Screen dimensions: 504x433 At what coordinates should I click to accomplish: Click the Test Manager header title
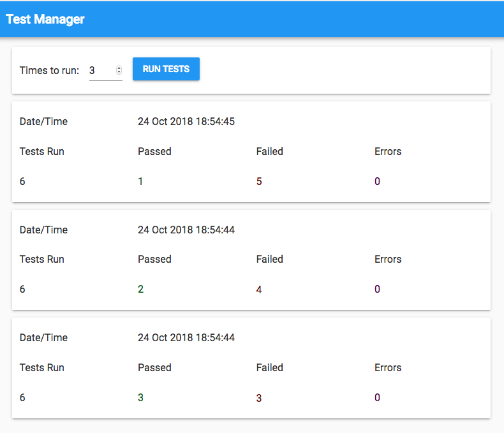coord(45,19)
